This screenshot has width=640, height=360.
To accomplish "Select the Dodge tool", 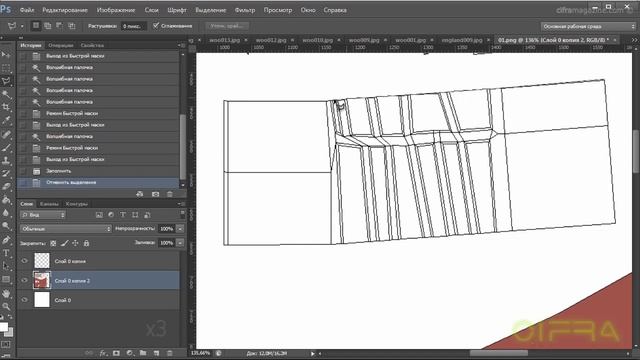I will [6, 226].
